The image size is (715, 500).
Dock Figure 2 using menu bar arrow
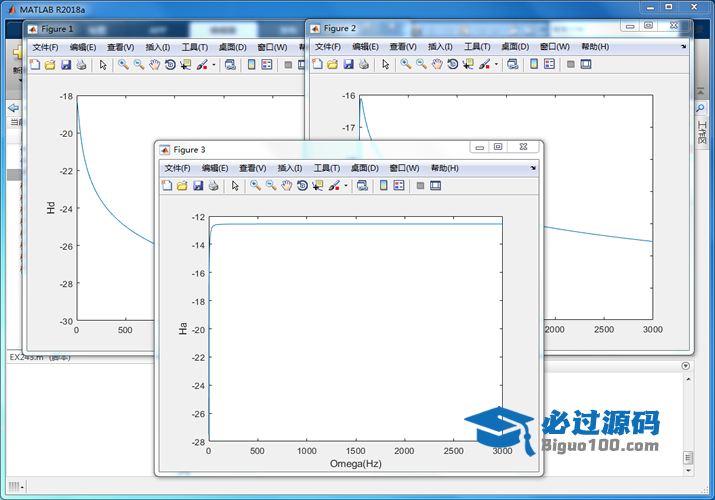(684, 47)
